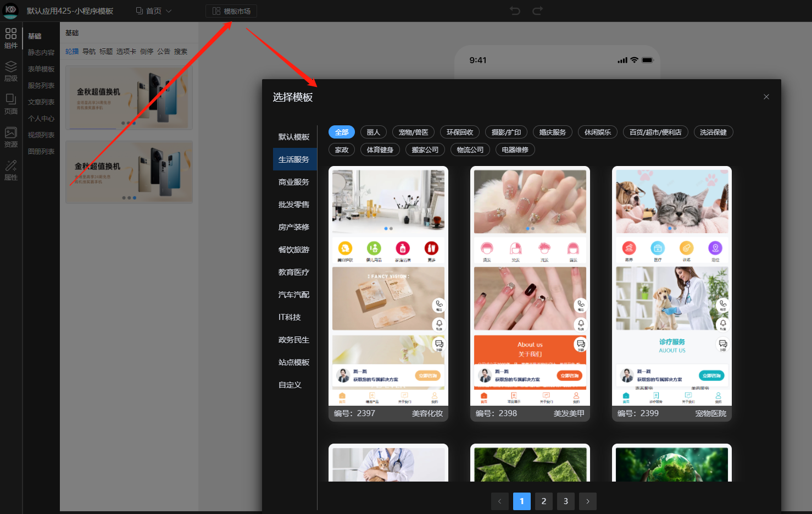Image resolution: width=812 pixels, height=514 pixels.
Task: Go to previous page of templates
Action: 499,501
